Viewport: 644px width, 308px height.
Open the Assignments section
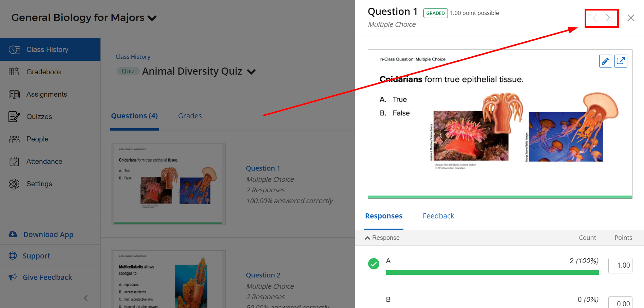46,94
